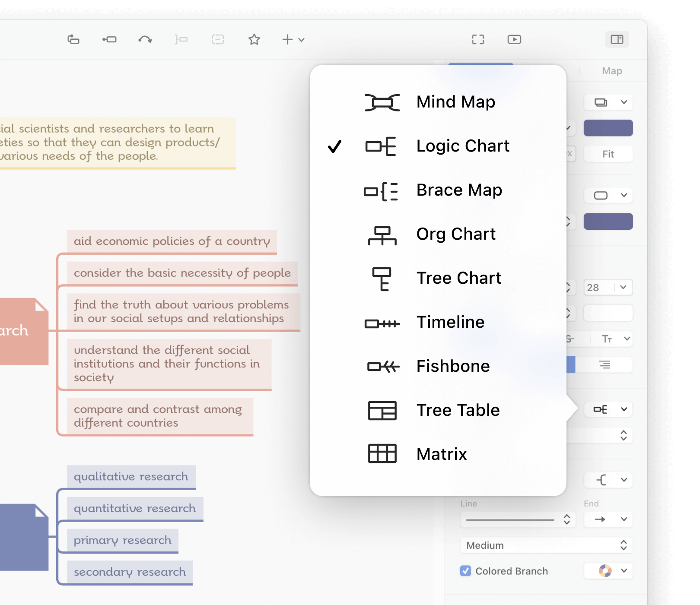The width and height of the screenshot is (700, 605).
Task: Open the line end arrow style dropdown
Action: tap(608, 519)
